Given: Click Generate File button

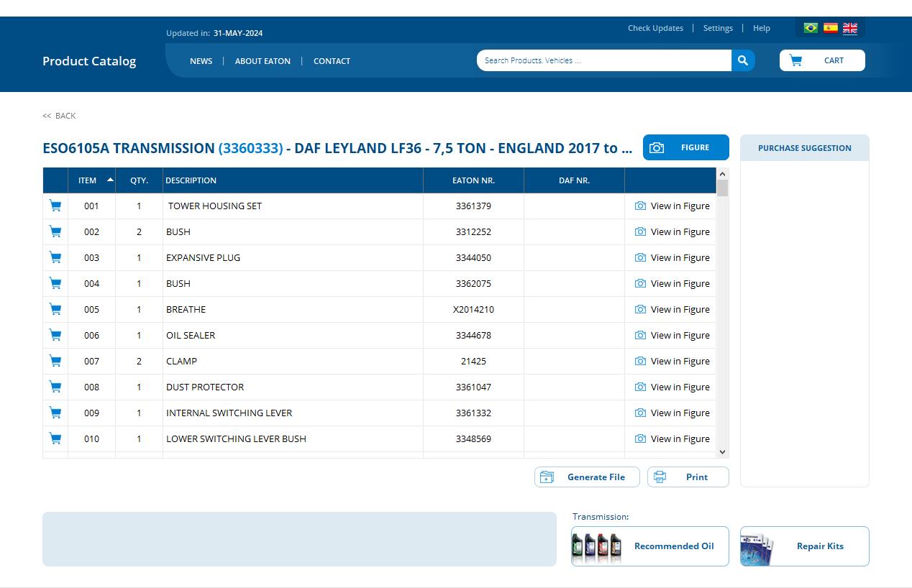Looking at the screenshot, I should (587, 477).
